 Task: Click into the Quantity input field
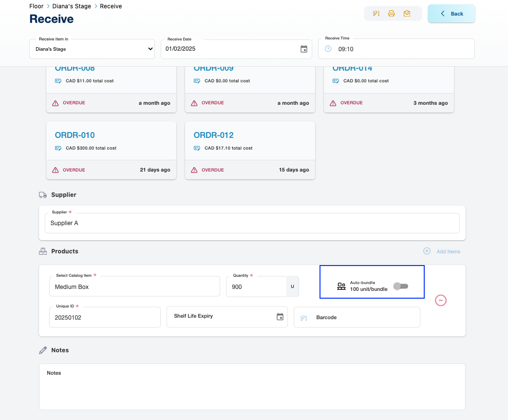256,287
